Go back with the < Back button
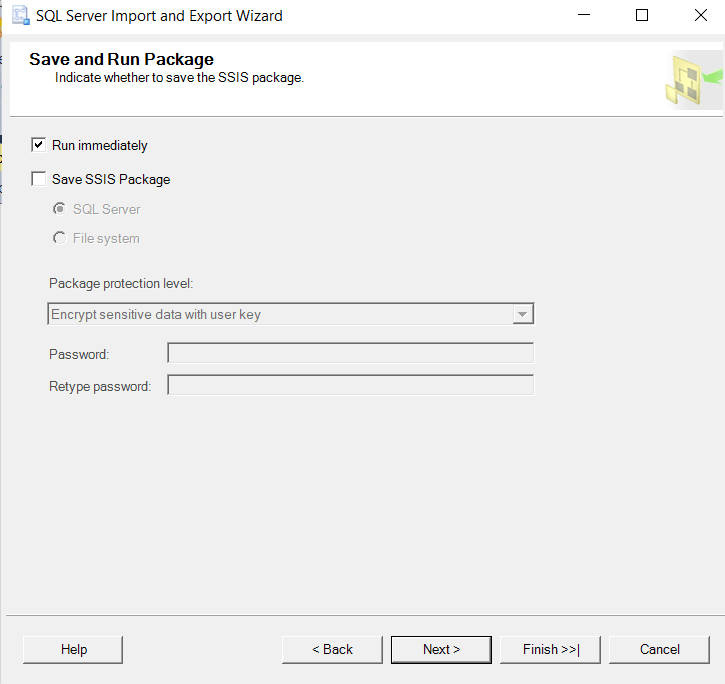The width and height of the screenshot is (725, 684). tap(332, 650)
